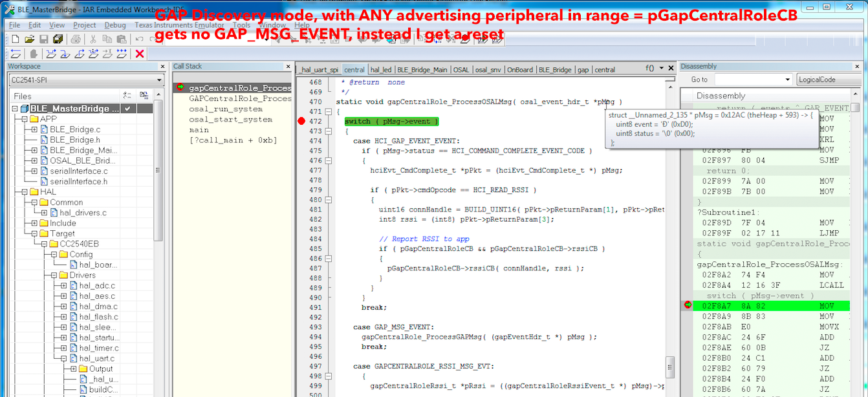Switch to the osal_snv editor tab

[x=488, y=69]
